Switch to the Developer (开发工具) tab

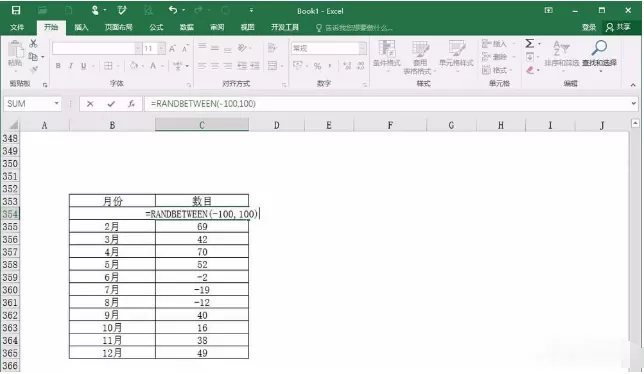point(285,28)
